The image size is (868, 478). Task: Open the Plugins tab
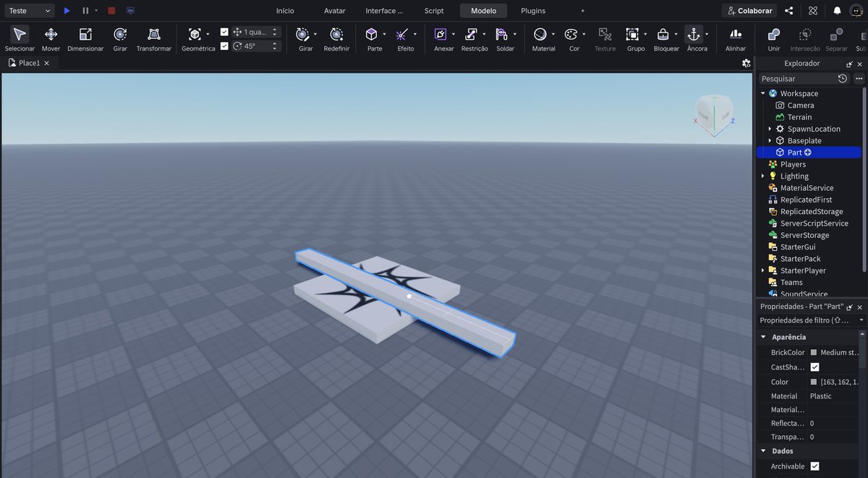[533, 11]
